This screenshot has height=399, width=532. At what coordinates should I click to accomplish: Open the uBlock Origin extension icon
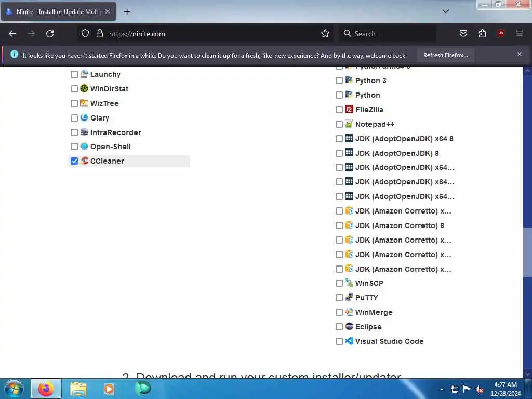(500, 33)
